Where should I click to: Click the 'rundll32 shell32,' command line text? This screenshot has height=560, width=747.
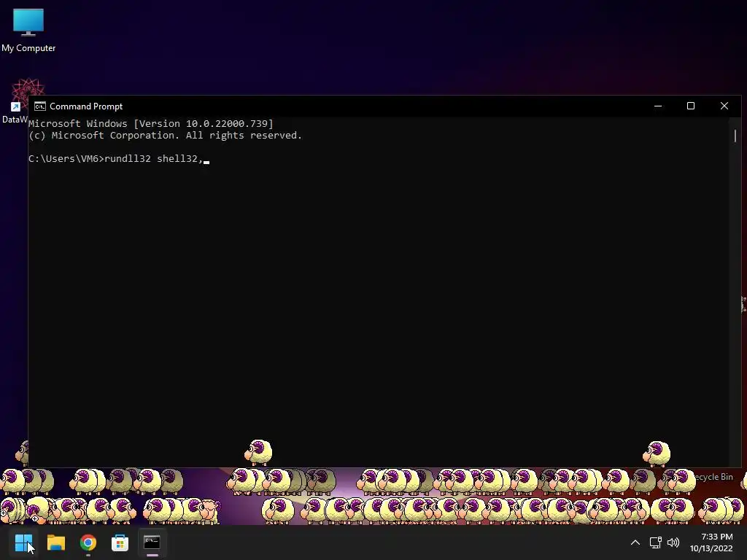coord(154,158)
